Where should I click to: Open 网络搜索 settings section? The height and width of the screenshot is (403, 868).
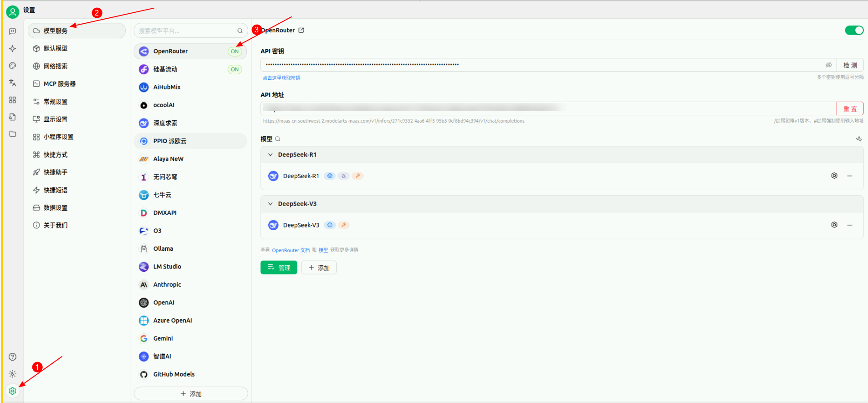(x=77, y=66)
